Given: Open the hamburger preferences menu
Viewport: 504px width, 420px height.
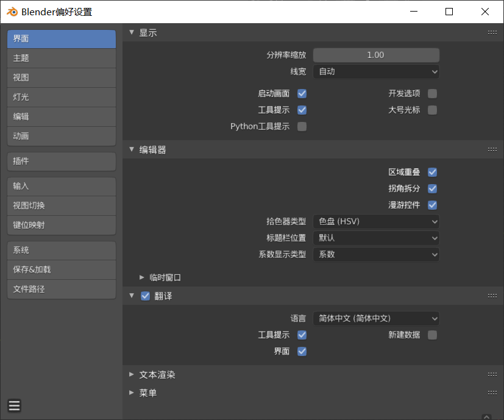Looking at the screenshot, I should (14, 405).
